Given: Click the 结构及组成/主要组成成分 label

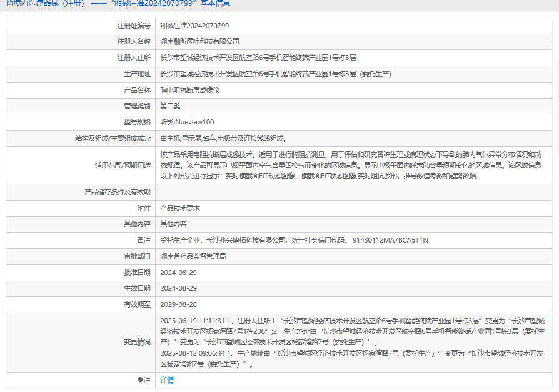Looking at the screenshot, I should (x=113, y=138).
